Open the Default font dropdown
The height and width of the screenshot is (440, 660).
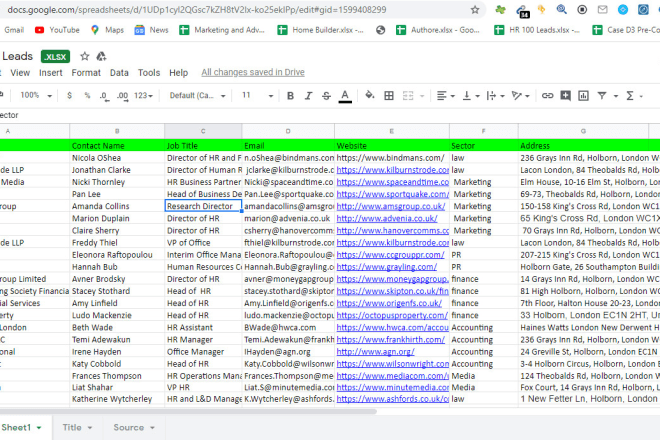197,96
